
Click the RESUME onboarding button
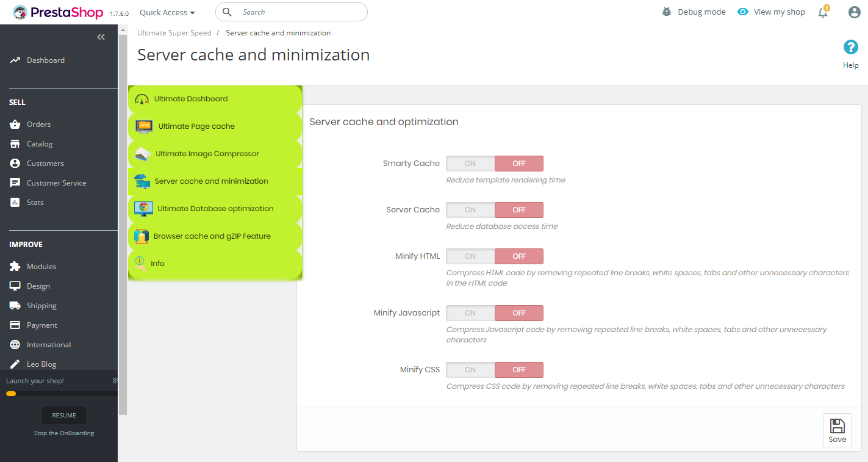point(64,416)
